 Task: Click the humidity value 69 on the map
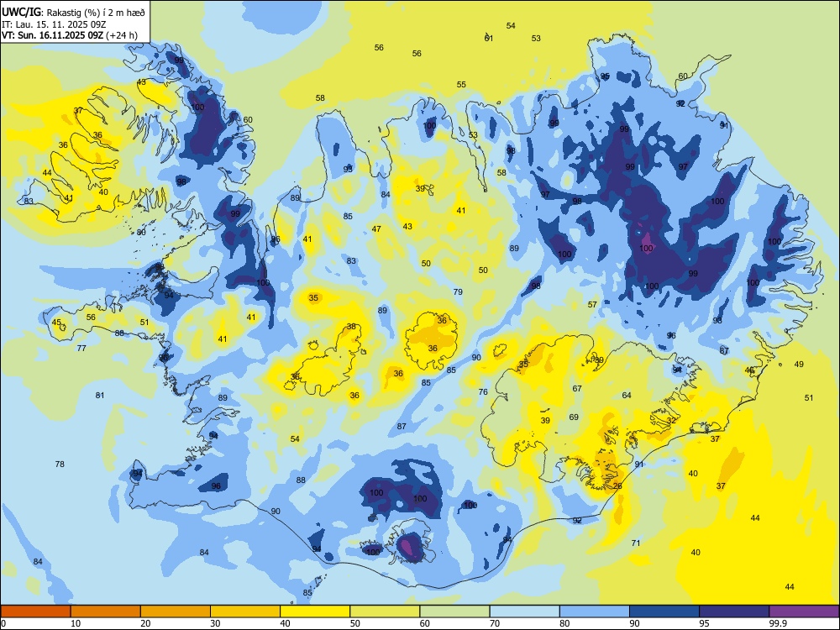coord(574,417)
